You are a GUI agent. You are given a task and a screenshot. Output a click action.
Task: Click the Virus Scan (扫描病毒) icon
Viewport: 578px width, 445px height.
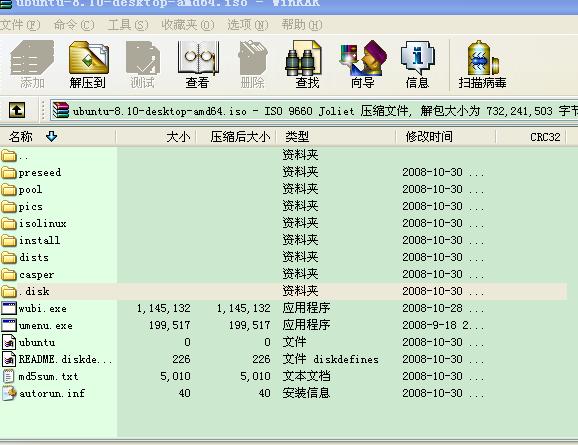point(483,58)
